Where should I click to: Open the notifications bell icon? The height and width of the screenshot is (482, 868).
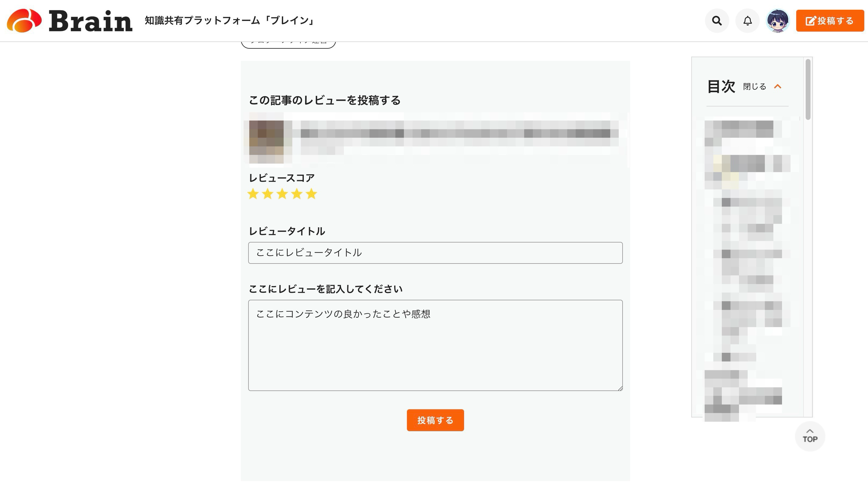click(747, 21)
